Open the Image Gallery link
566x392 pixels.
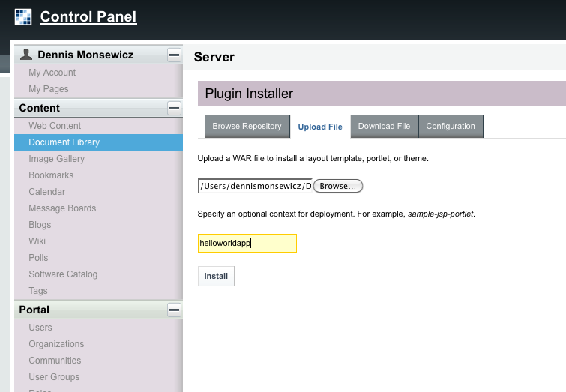(x=56, y=159)
